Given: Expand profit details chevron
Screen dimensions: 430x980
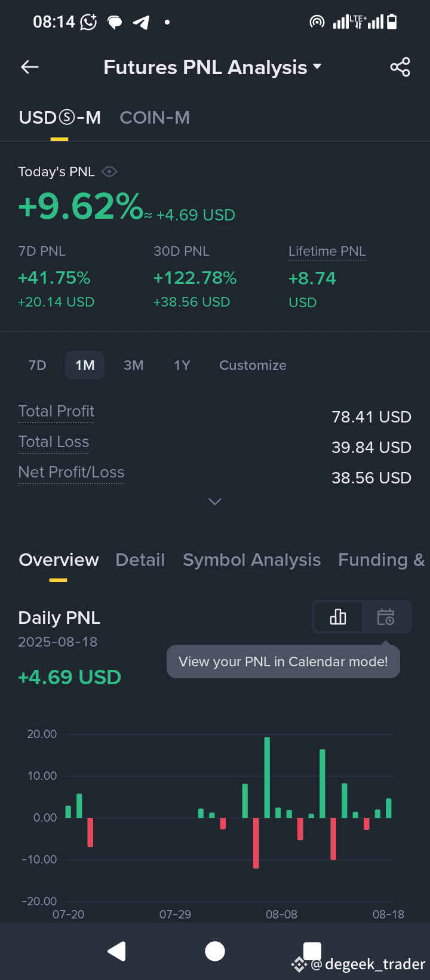Looking at the screenshot, I should (x=215, y=501).
